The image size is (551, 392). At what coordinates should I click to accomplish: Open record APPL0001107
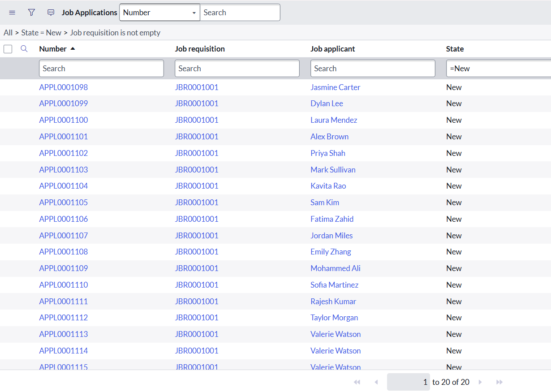click(x=64, y=236)
